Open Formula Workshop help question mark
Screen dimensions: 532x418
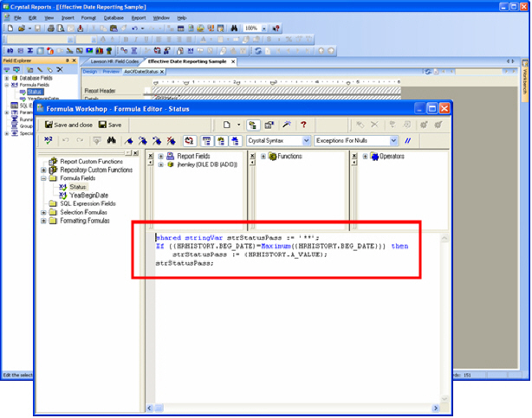click(x=303, y=125)
